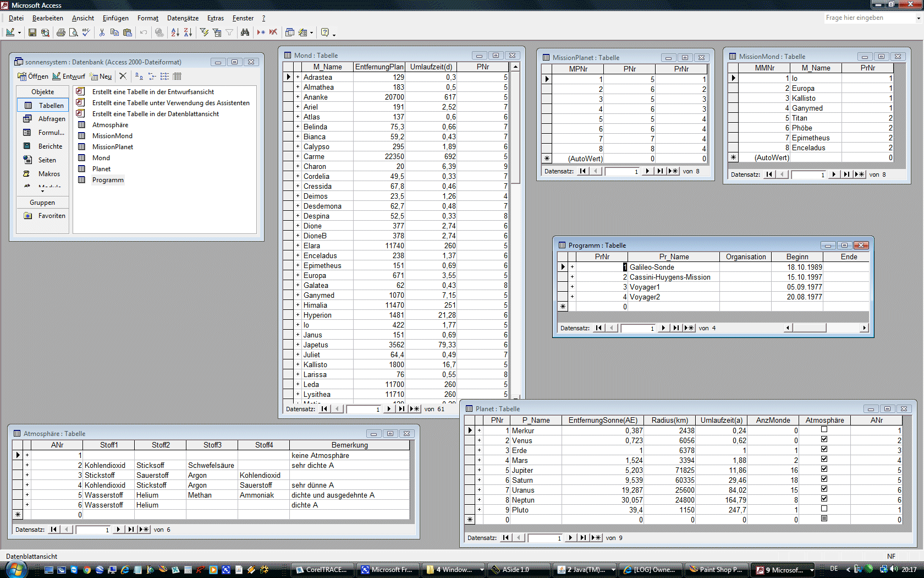The width and height of the screenshot is (924, 578).
Task: Click the New Object AutoForm icon
Action: point(302,32)
